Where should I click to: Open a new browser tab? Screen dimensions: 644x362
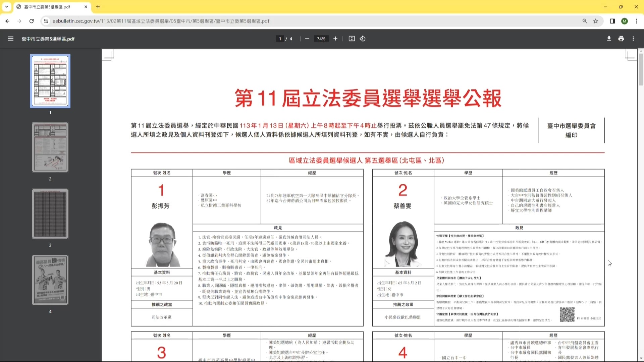click(98, 7)
